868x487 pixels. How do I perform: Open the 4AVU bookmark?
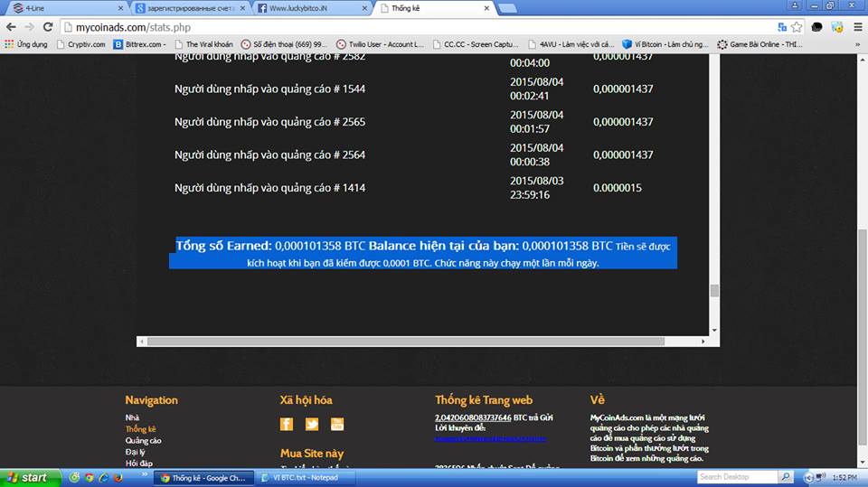571,44
